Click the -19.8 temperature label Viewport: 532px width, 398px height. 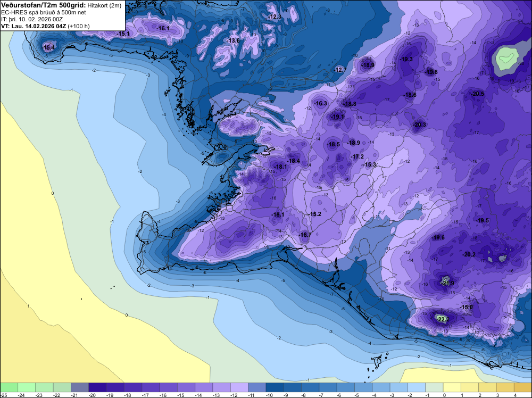(x=431, y=72)
